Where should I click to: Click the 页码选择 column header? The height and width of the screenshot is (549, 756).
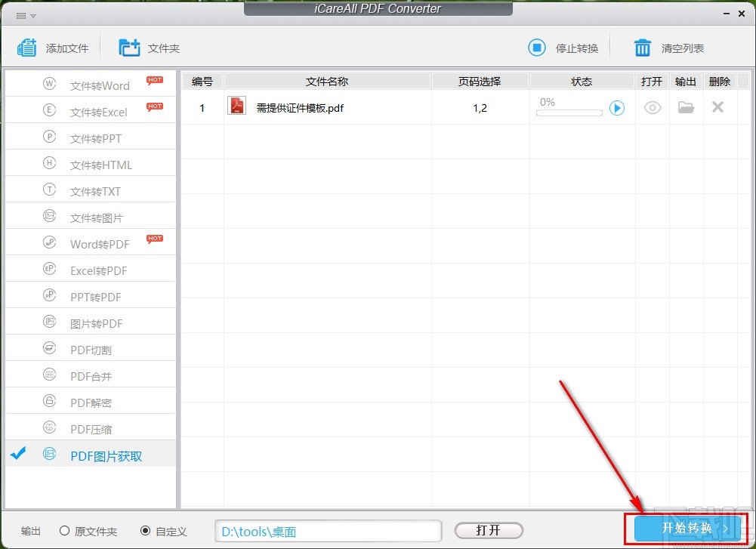(x=480, y=82)
